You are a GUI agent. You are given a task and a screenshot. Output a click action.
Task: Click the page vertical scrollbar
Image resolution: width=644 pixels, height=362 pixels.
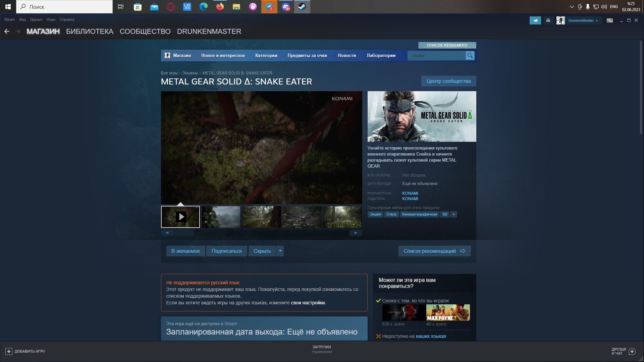coord(641,87)
